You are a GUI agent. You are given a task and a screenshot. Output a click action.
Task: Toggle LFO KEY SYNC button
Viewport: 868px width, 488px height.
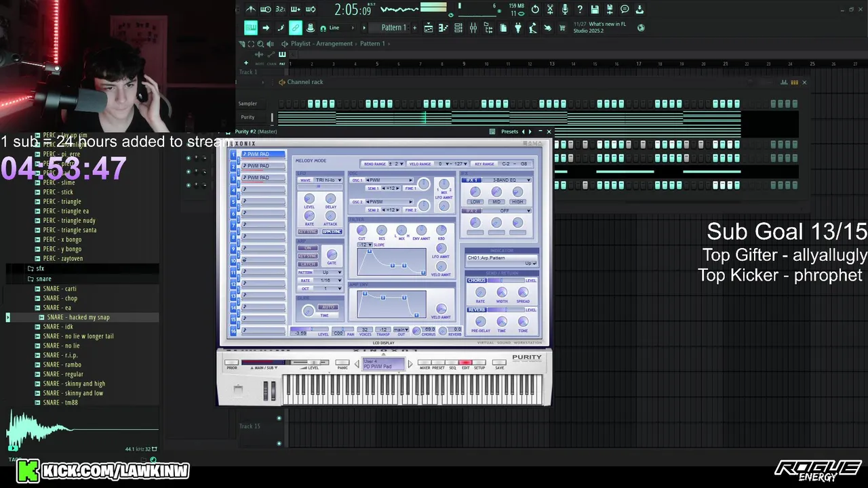pyautogui.click(x=308, y=232)
